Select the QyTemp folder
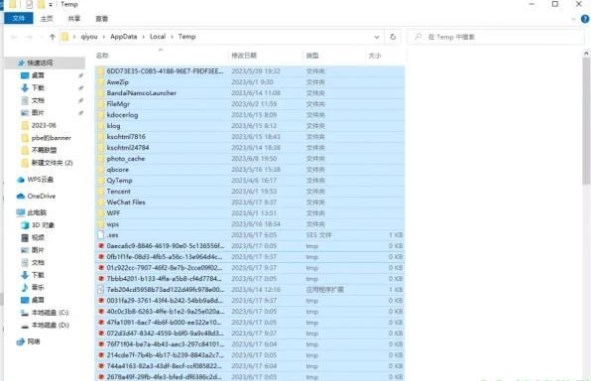This screenshot has width=591, height=381. [x=250, y=181]
